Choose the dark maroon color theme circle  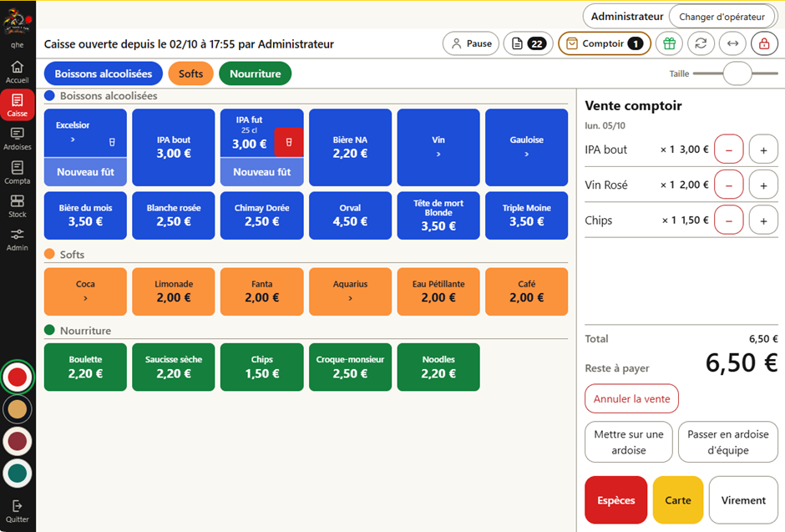pyautogui.click(x=18, y=442)
